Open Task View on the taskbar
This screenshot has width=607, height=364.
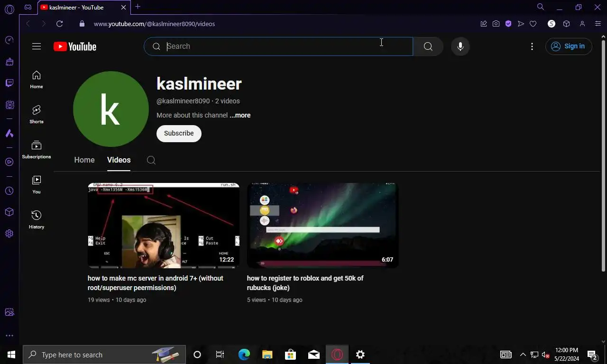point(220,355)
